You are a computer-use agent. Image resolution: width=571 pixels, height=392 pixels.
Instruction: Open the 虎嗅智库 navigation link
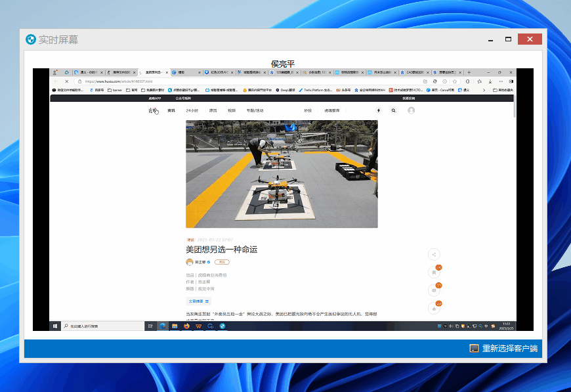point(331,110)
